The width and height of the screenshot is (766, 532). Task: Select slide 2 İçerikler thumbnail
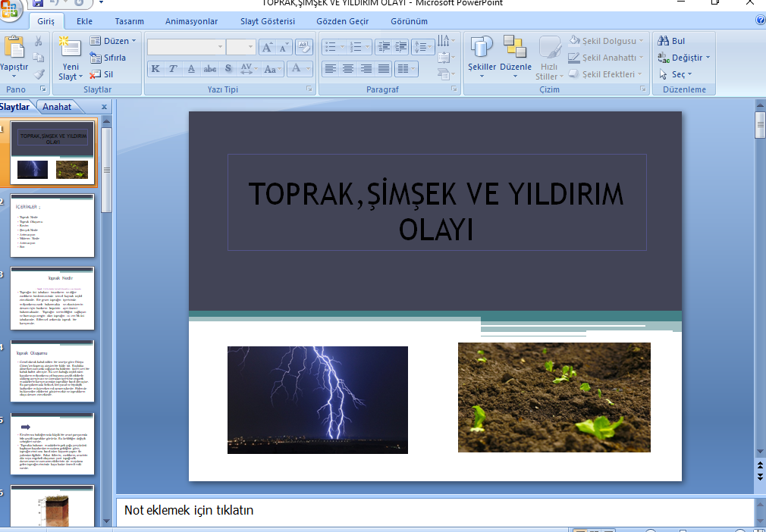coord(52,226)
